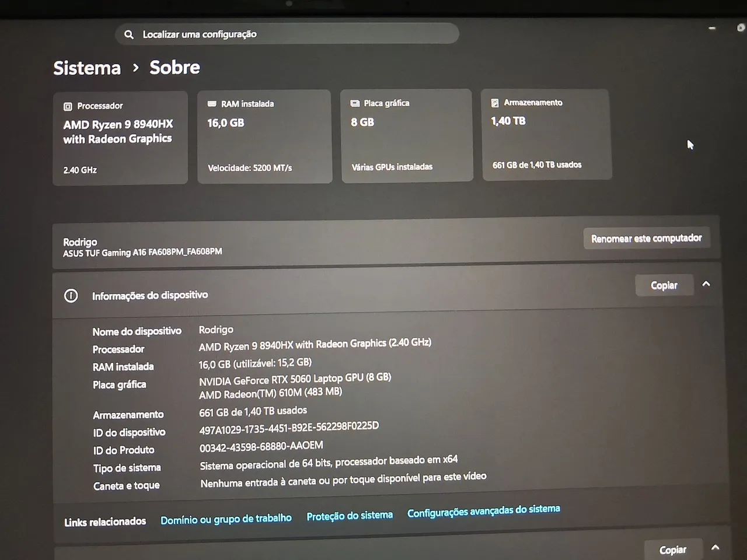
Task: Open the Armazenamento 1,40 TB card
Action: pyautogui.click(x=546, y=134)
